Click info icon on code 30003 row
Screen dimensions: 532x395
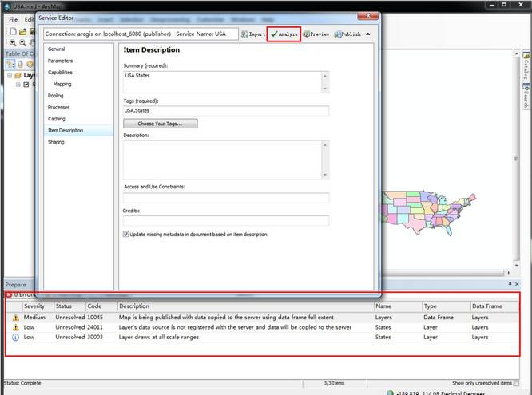(x=16, y=338)
